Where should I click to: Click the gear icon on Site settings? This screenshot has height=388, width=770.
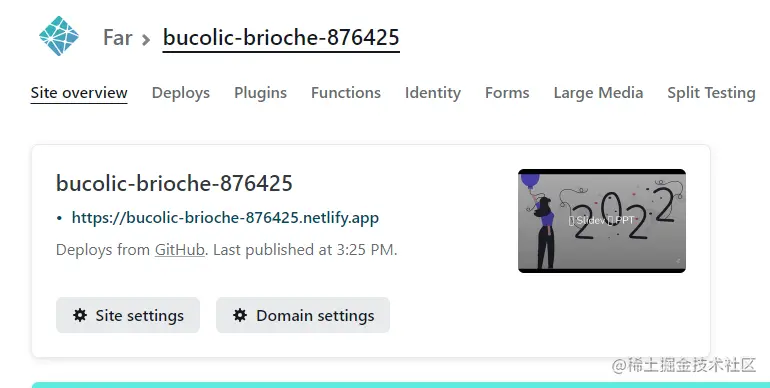pos(80,315)
